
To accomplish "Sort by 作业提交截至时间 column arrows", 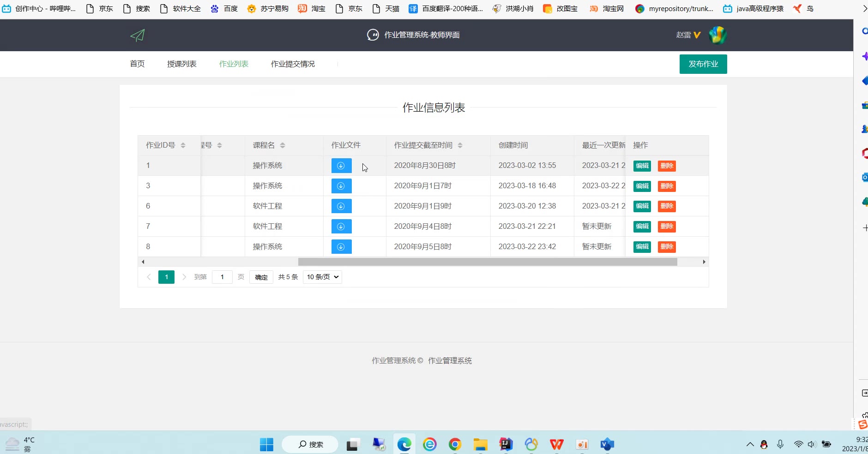I will (x=460, y=145).
